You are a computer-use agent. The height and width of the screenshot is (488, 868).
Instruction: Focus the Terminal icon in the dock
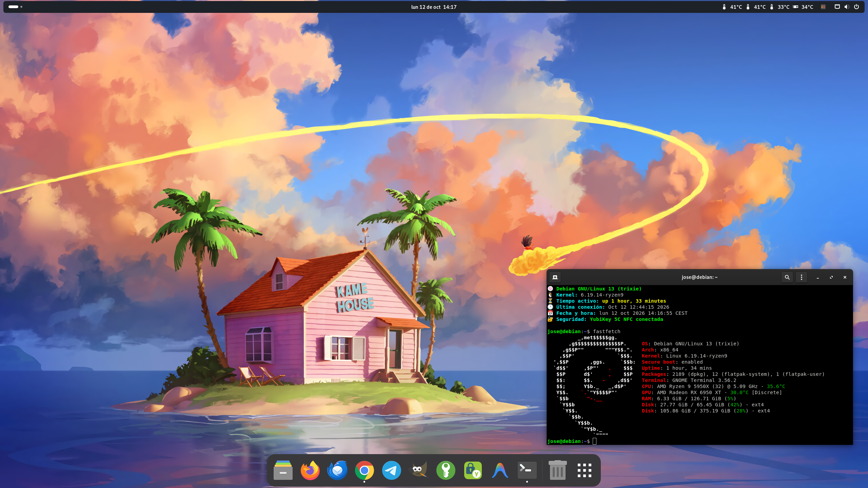(x=527, y=470)
